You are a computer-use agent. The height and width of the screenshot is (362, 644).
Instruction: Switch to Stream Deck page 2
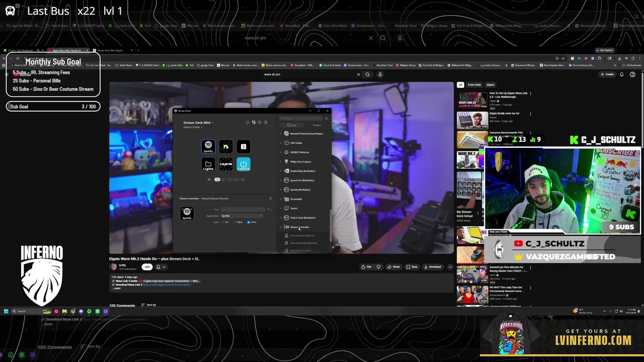223,179
